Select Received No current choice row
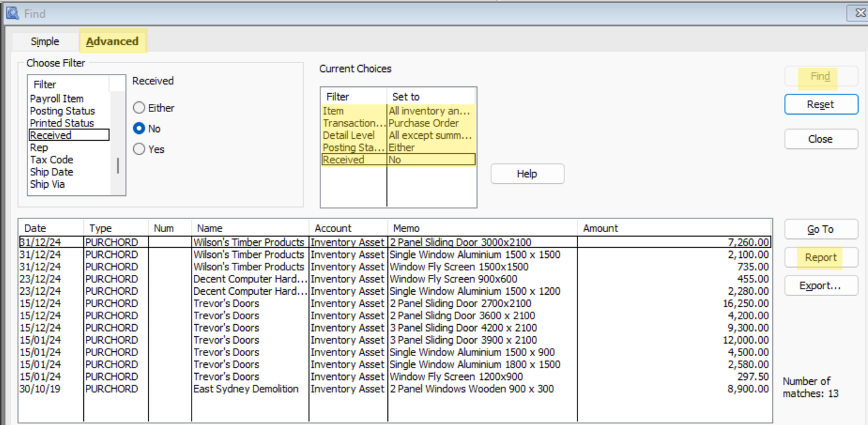Viewport: 868px width, 425px height. tap(398, 160)
